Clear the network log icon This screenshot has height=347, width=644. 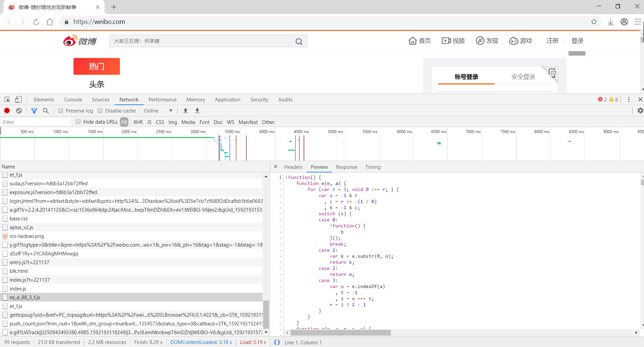[x=19, y=111]
